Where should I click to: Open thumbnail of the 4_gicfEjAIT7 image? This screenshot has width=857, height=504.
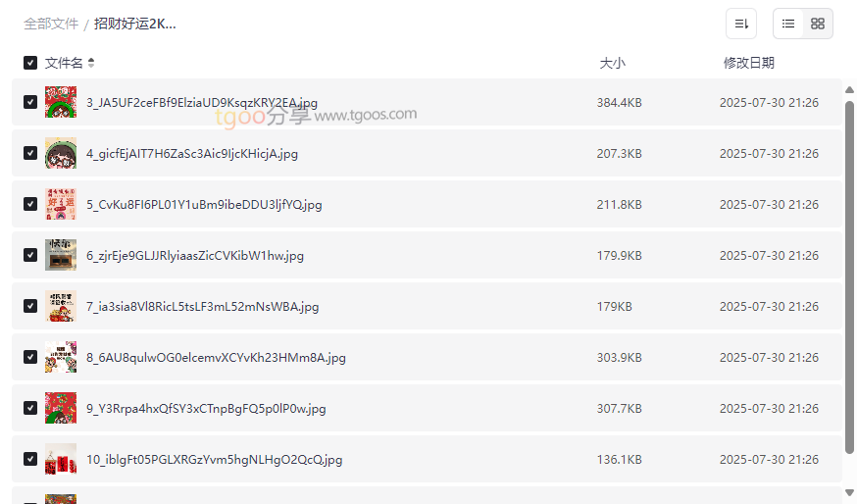tap(61, 153)
